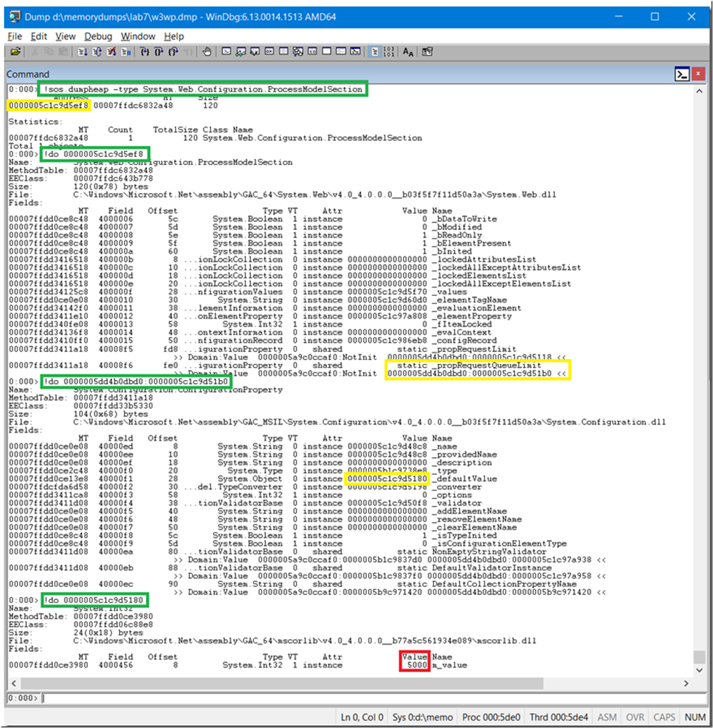This screenshot has width=713, height=728.
Task: Click the Command pane prompt icon button
Action: (x=682, y=74)
